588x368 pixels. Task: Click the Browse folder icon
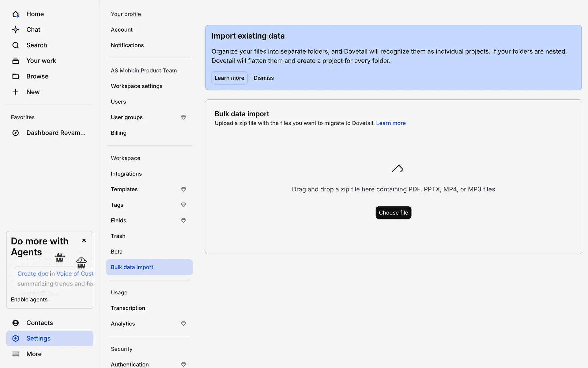[16, 76]
